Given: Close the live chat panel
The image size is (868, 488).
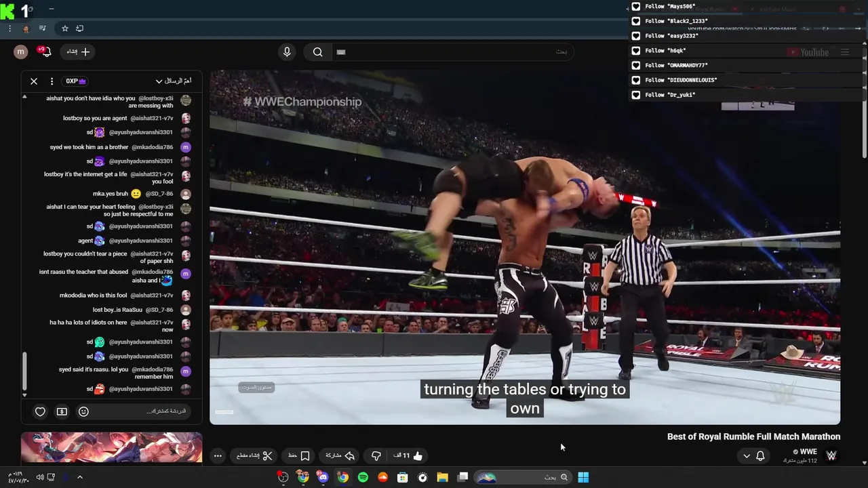Looking at the screenshot, I should (x=34, y=81).
